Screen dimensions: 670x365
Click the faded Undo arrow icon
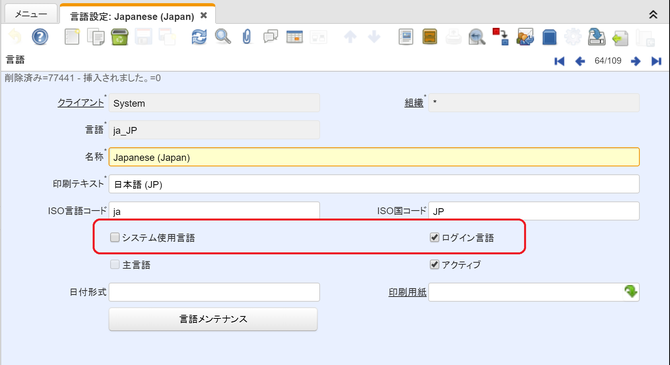pos(15,37)
